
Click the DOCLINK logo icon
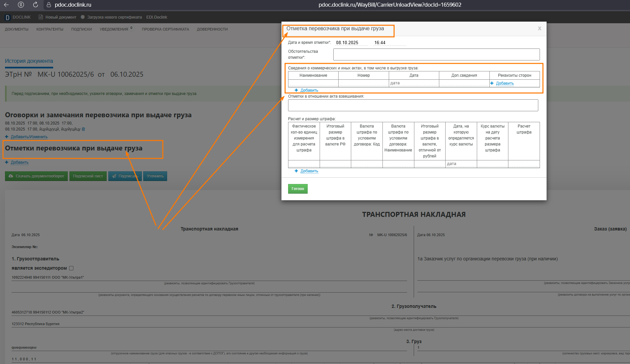point(7,17)
